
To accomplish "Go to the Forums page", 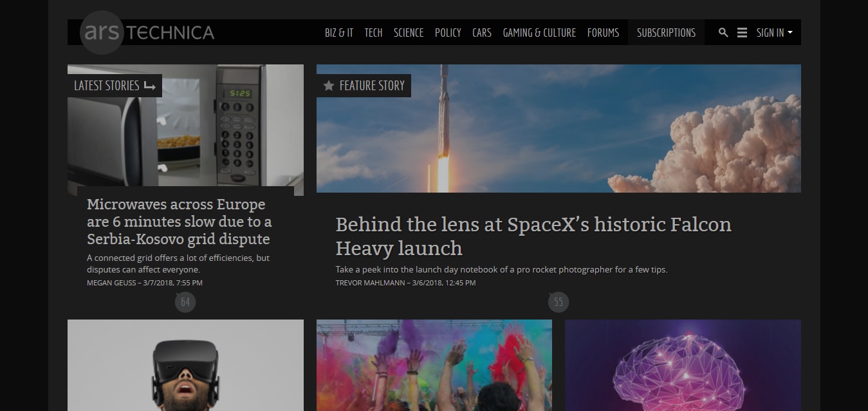I will (x=603, y=32).
